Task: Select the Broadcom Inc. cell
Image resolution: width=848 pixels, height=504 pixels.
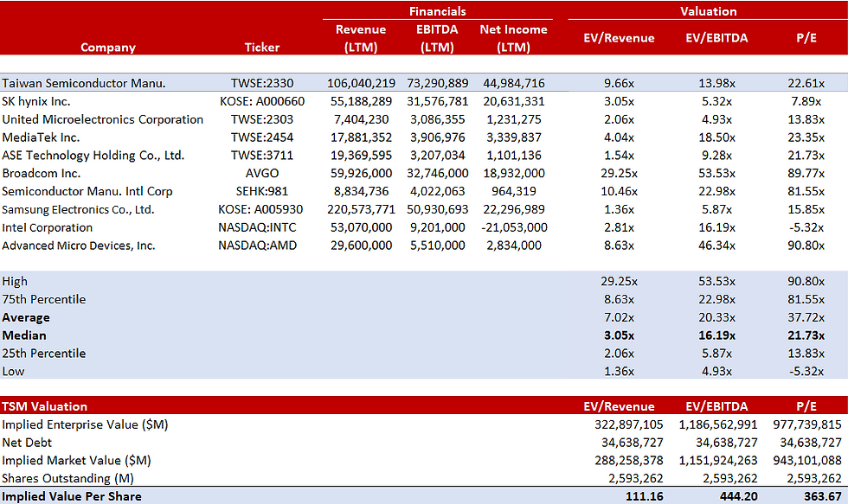Action: (x=42, y=174)
